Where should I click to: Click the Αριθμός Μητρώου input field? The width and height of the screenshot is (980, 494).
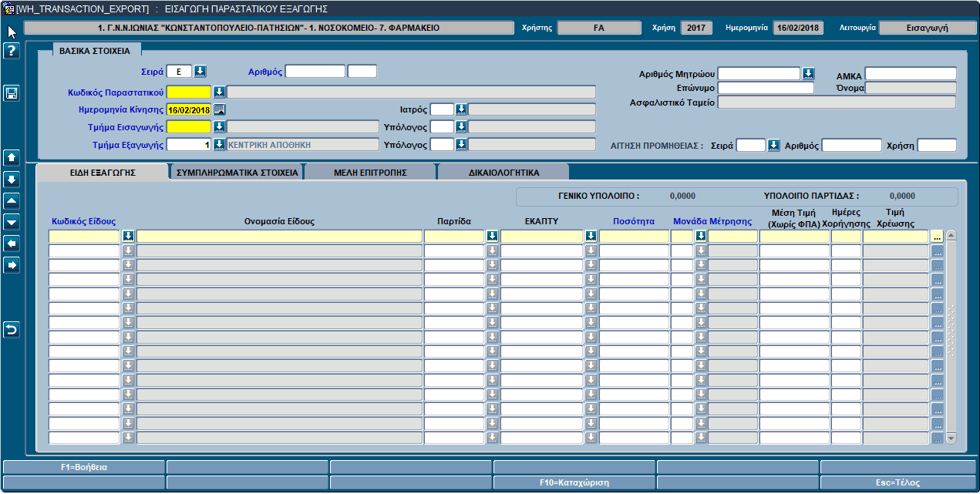(x=759, y=74)
